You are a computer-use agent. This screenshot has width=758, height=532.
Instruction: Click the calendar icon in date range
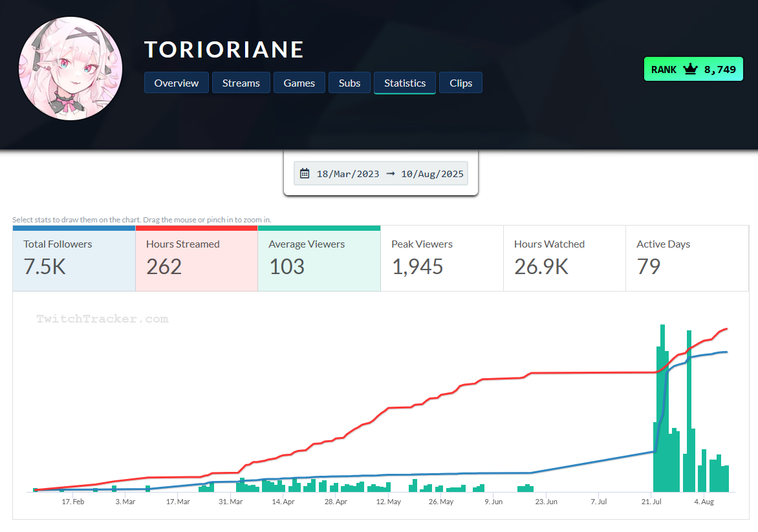305,173
